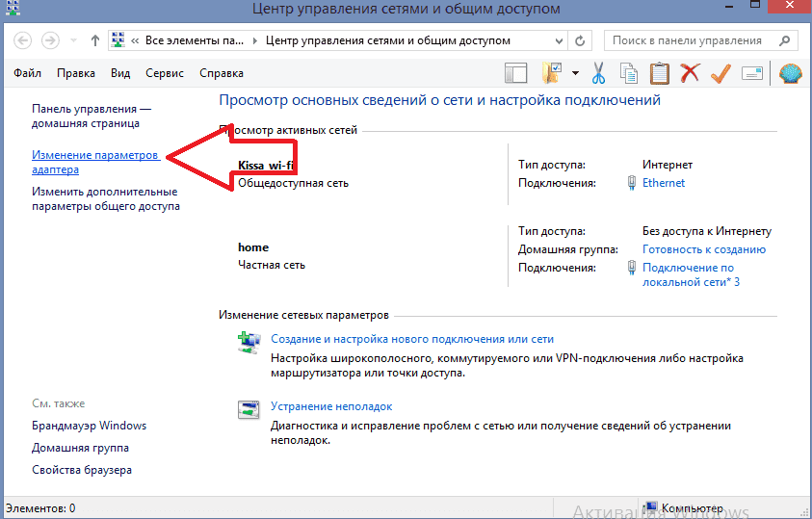Click the Rename toolbar icon
Image resolution: width=812 pixels, height=519 pixels.
tap(752, 73)
